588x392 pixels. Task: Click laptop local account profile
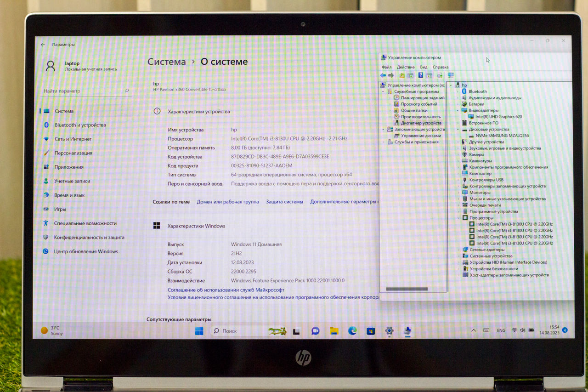(81, 66)
